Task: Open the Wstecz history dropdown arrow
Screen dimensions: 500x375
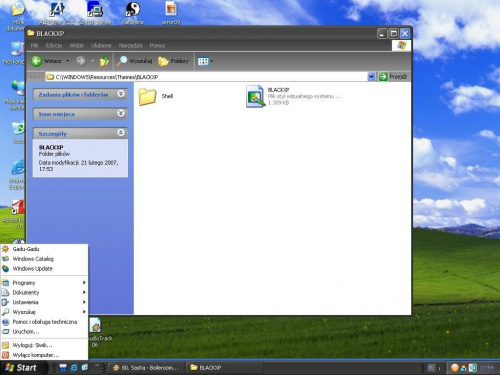Action: point(67,61)
